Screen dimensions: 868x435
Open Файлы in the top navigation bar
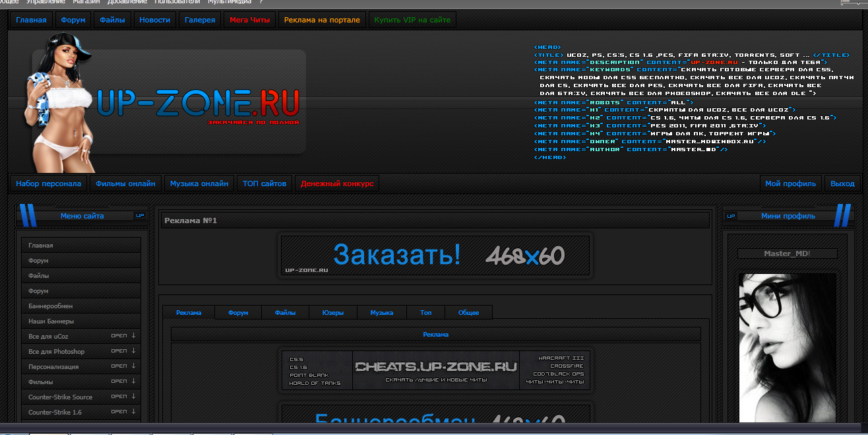113,20
